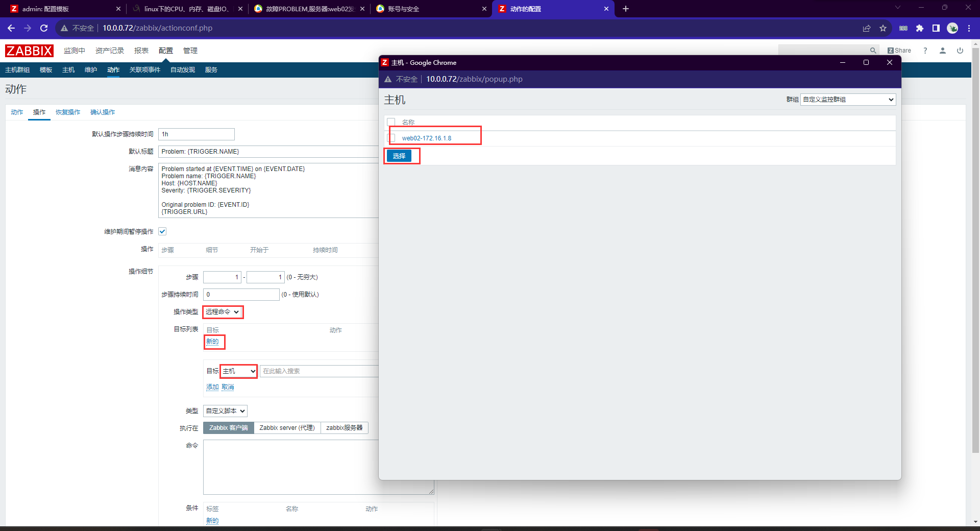Switch to 动作 form tab

click(17, 112)
